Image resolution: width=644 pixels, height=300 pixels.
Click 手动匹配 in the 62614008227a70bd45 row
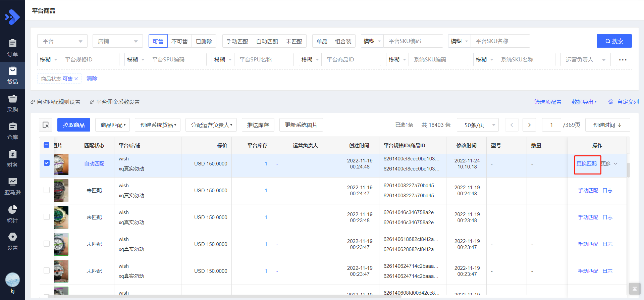588,190
